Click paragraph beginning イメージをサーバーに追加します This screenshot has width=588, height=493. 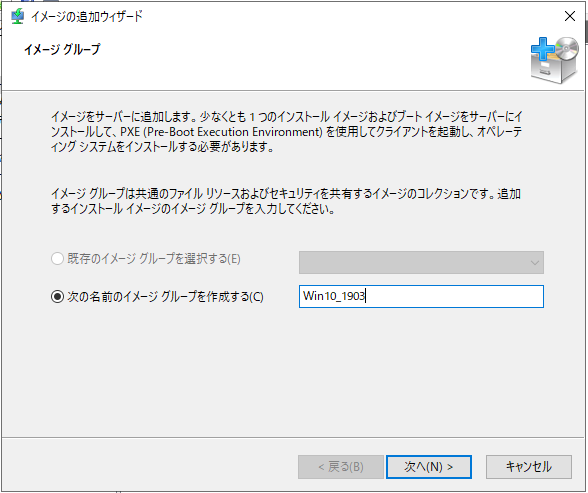tap(286, 132)
